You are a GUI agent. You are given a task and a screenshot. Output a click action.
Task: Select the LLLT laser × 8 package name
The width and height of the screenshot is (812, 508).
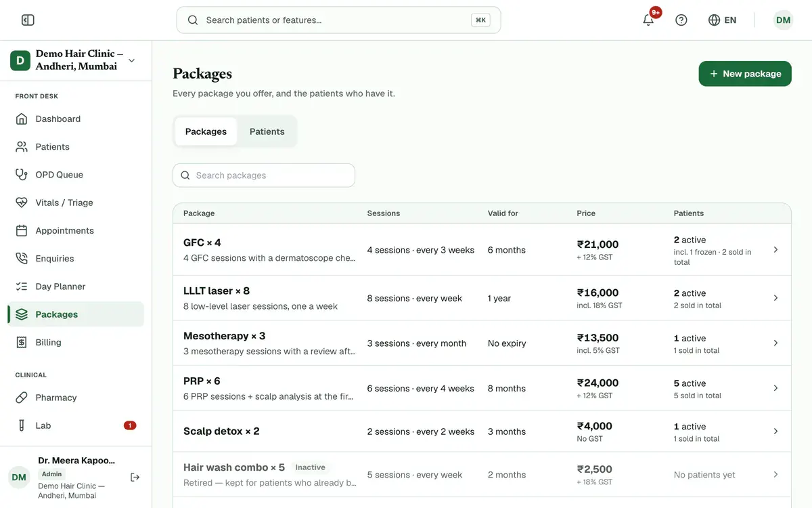217,291
